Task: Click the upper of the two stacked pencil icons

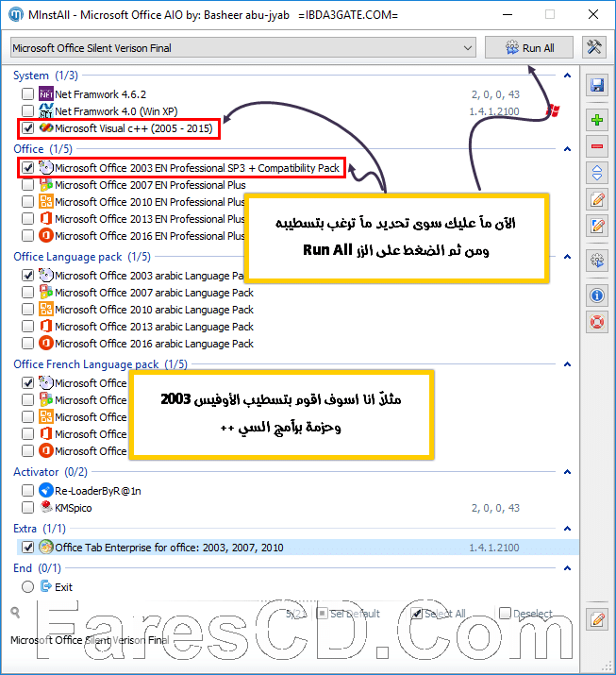Action: (596, 199)
